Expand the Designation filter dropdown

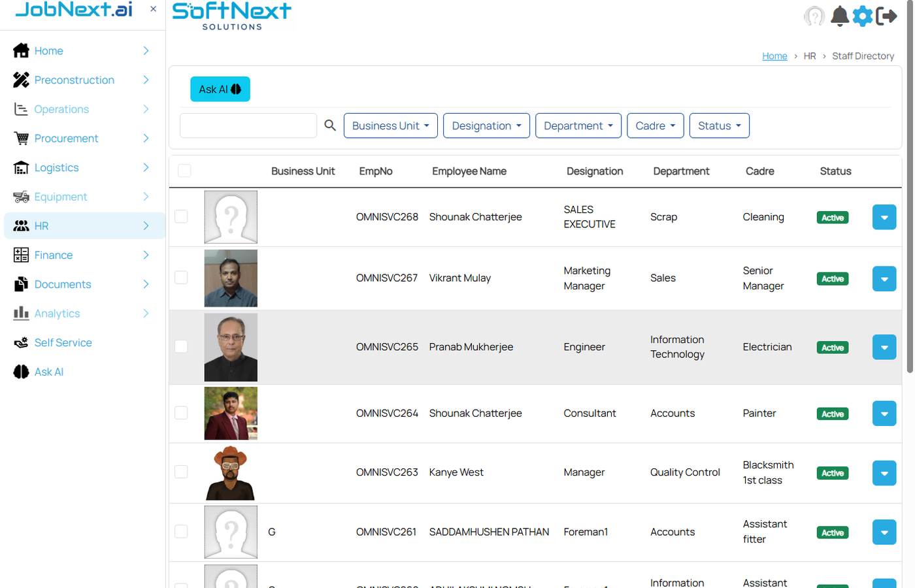point(486,125)
